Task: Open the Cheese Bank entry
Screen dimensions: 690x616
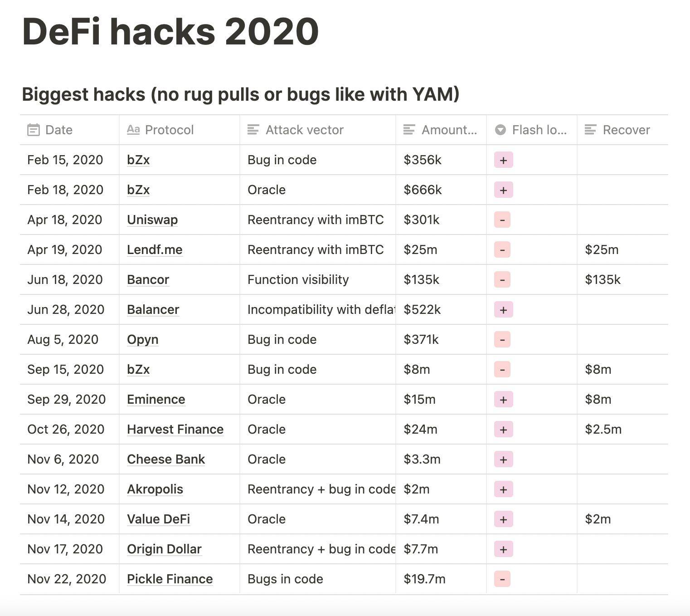Action: coord(166,460)
